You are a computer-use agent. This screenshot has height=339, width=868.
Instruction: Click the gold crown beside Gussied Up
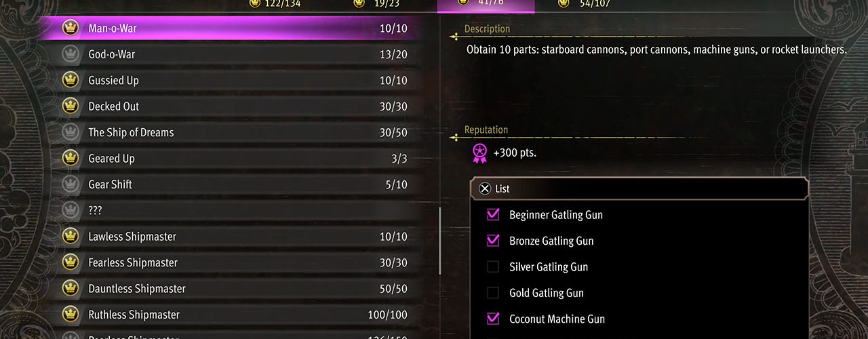70,80
